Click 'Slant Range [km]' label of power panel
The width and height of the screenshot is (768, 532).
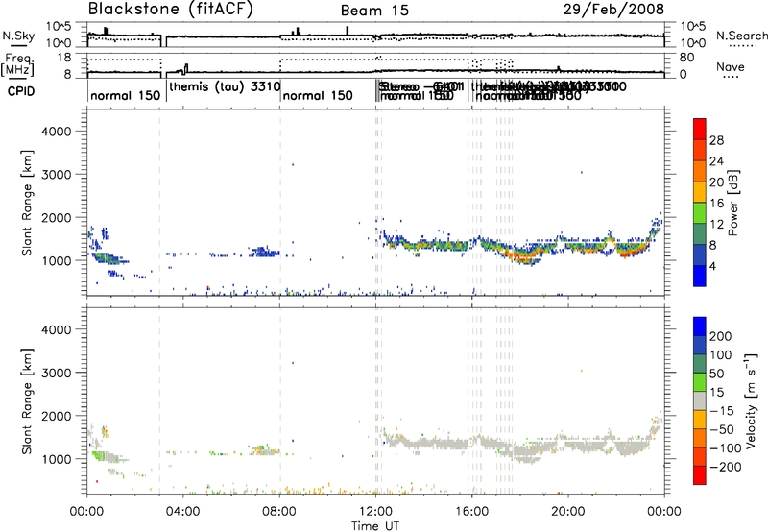pos(27,203)
